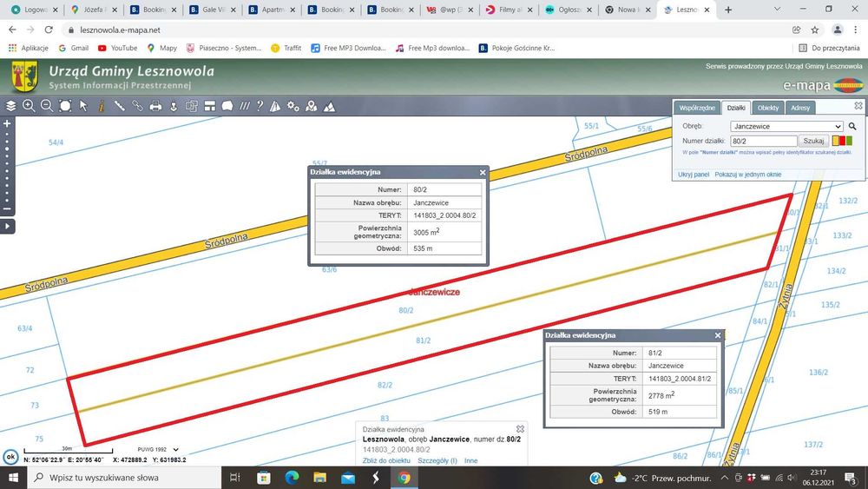Open the print map tool
868x489 pixels.
155,106
